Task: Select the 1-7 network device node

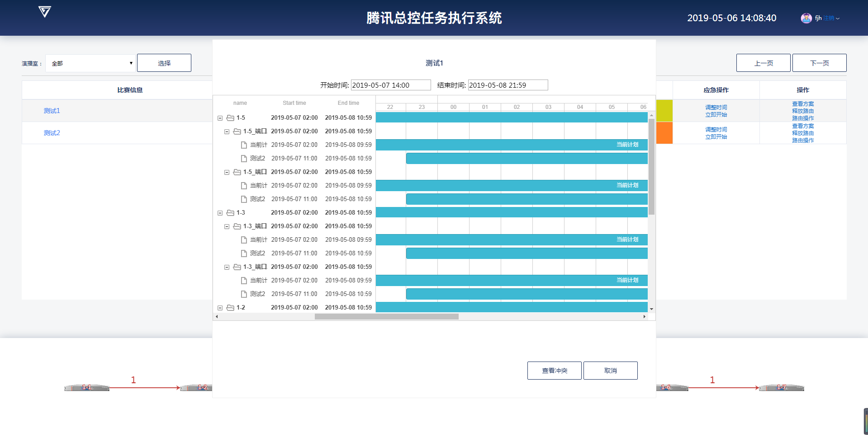Action: tap(782, 388)
